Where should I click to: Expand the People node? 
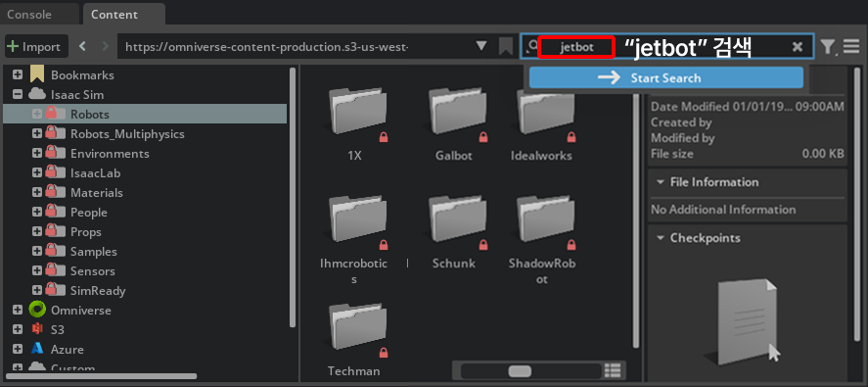[x=37, y=212]
